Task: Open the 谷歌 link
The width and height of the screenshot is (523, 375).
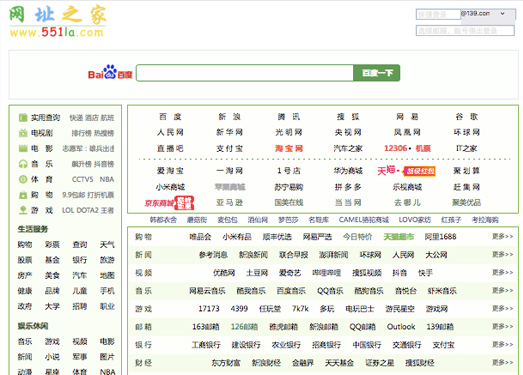Action: (x=467, y=117)
